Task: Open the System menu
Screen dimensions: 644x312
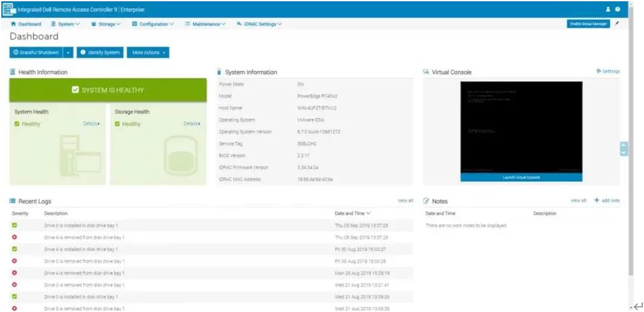Action: [65, 24]
